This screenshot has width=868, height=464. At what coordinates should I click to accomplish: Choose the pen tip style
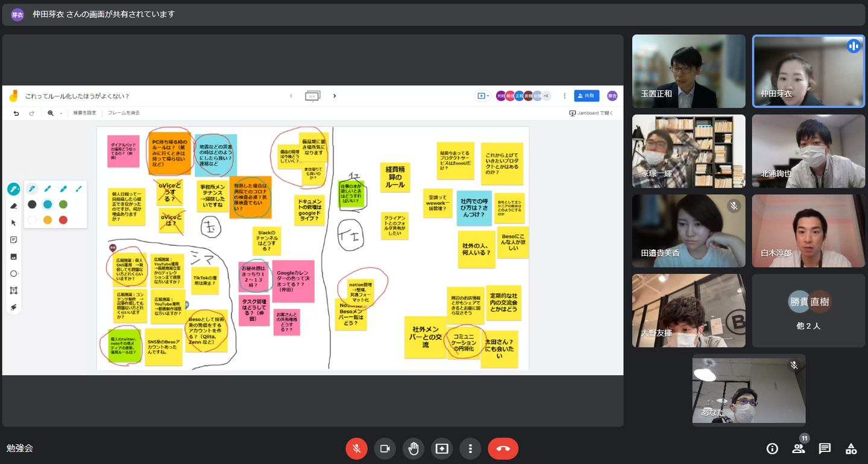[32, 189]
